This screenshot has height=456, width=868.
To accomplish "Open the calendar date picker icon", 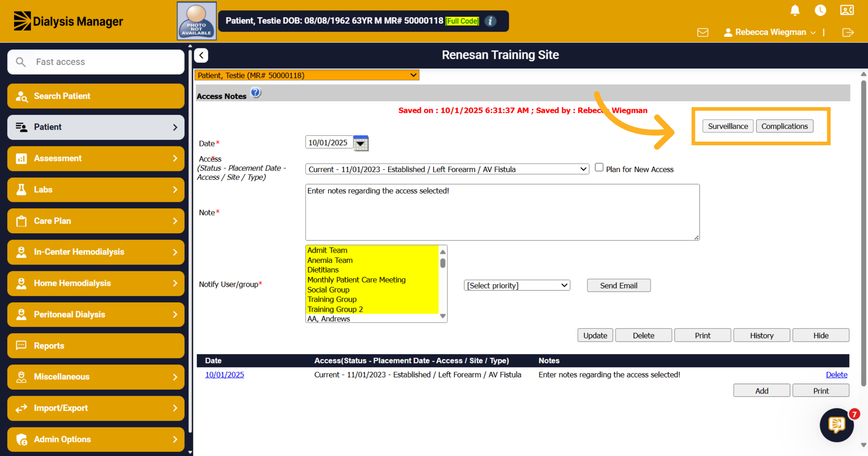I will pos(361,143).
